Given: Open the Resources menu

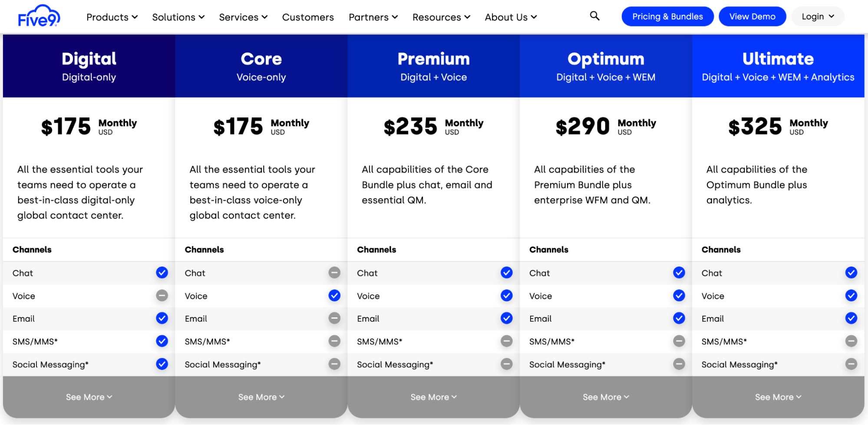Looking at the screenshot, I should pyautogui.click(x=441, y=17).
